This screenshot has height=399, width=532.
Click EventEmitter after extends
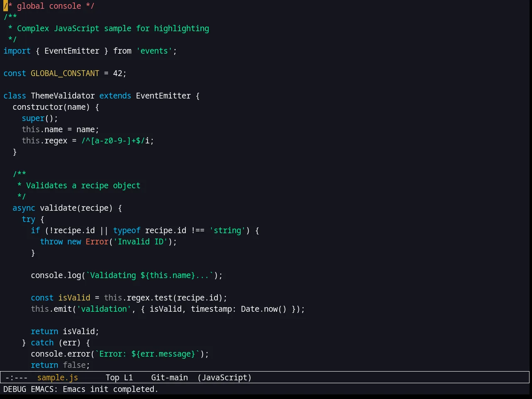click(x=163, y=96)
